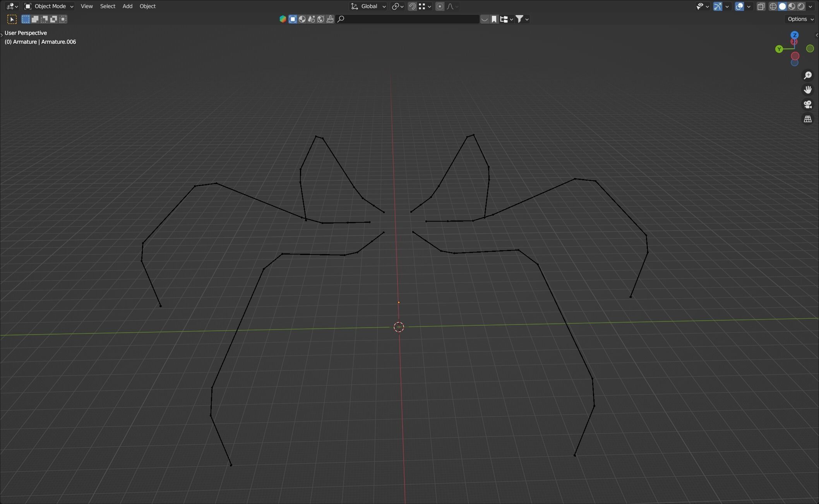819x504 pixels.
Task: Toggle the snapping magnet
Action: (412, 6)
